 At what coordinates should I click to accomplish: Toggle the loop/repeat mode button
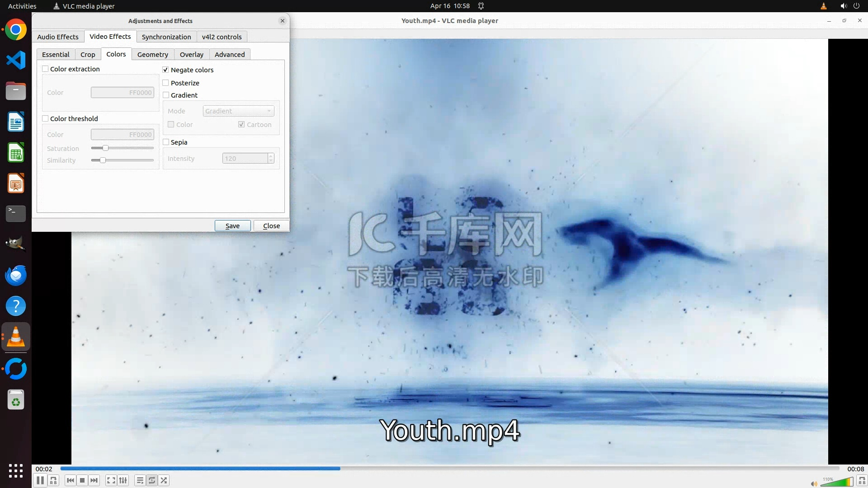[x=152, y=480]
